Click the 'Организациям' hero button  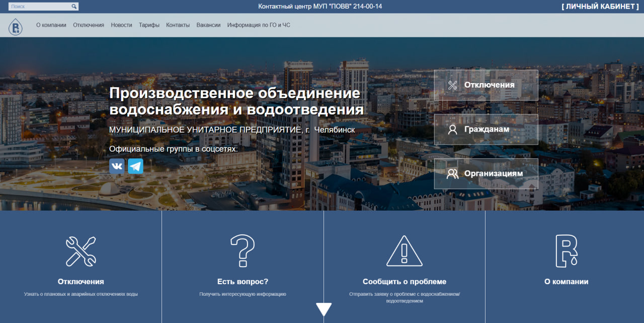pyautogui.click(x=486, y=174)
